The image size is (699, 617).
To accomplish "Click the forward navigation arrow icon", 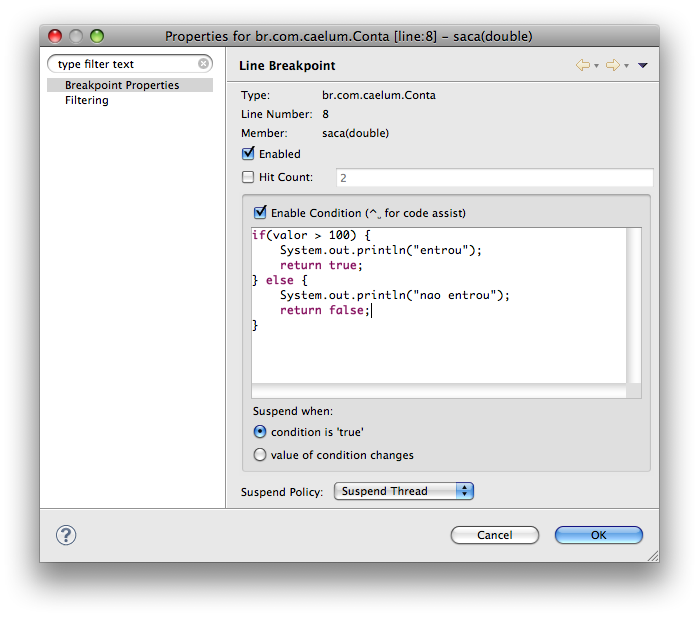I will coord(612,65).
